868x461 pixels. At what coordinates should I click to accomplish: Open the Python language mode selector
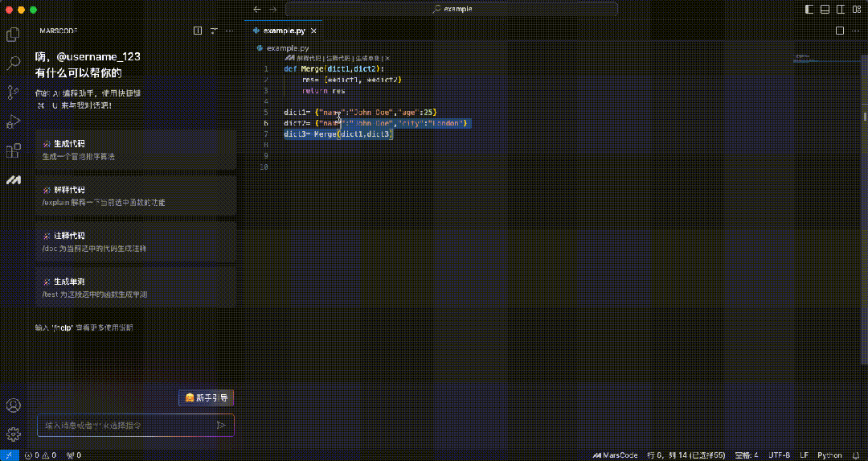[829, 455]
